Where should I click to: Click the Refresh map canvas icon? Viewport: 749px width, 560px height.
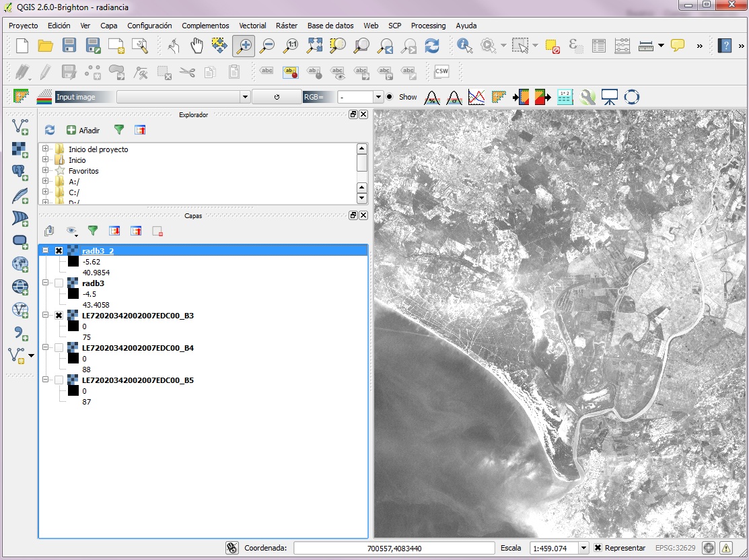[432, 46]
